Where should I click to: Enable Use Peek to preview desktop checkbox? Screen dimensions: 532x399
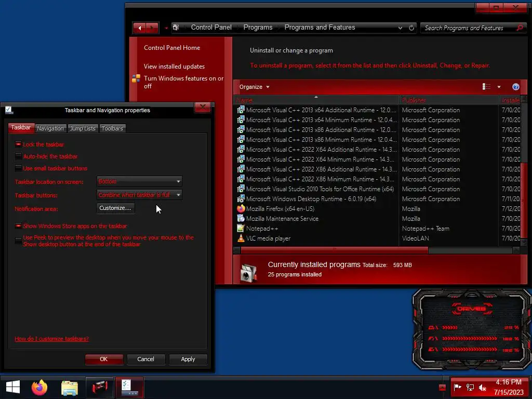coord(18,241)
